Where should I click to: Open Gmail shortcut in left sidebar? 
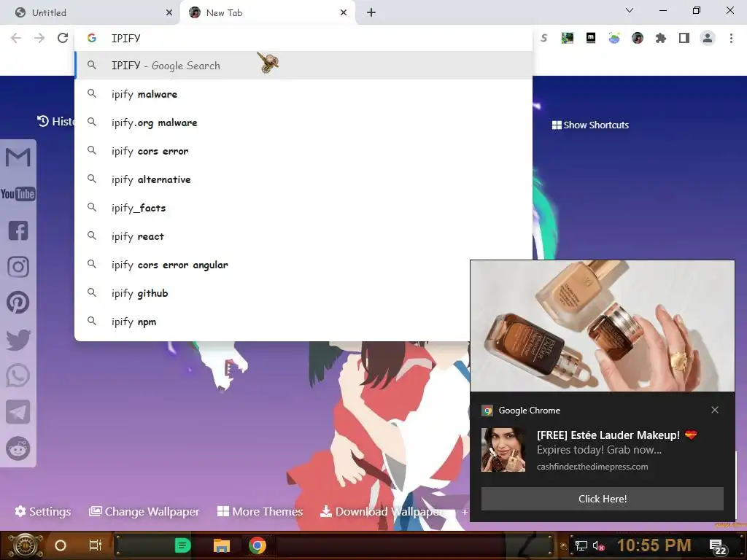tap(18, 157)
